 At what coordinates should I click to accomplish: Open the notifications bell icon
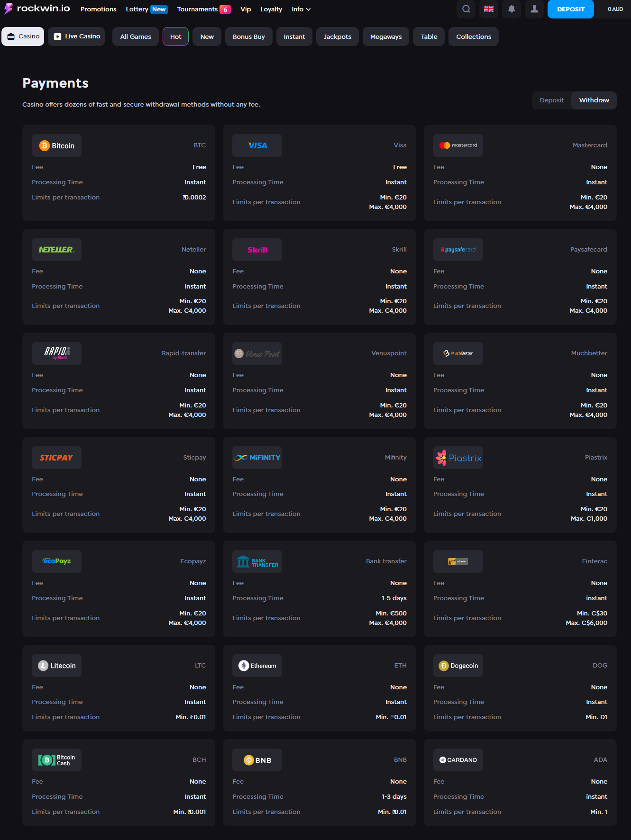512,9
